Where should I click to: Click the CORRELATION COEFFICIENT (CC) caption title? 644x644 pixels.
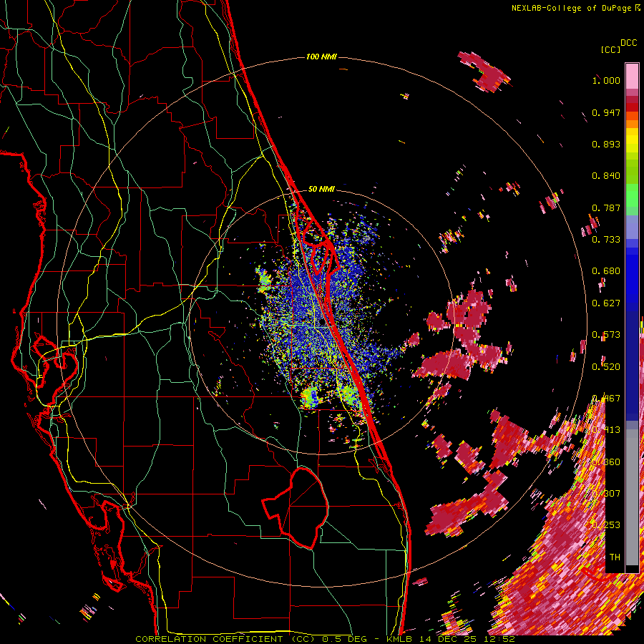[225, 639]
